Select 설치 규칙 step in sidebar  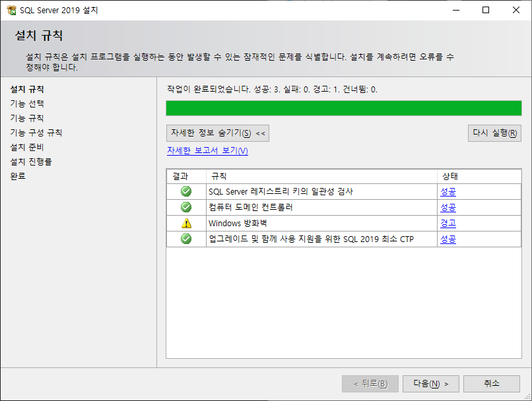point(27,89)
